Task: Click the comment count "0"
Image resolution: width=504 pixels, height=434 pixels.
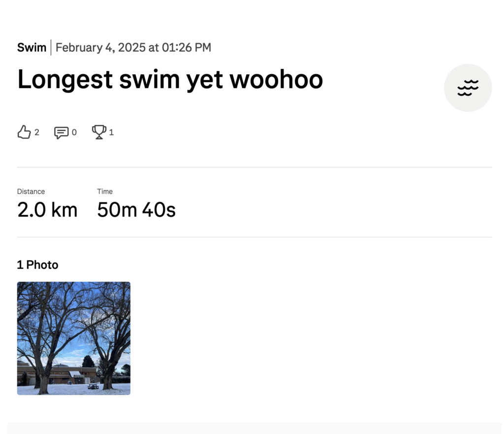Action: point(74,132)
